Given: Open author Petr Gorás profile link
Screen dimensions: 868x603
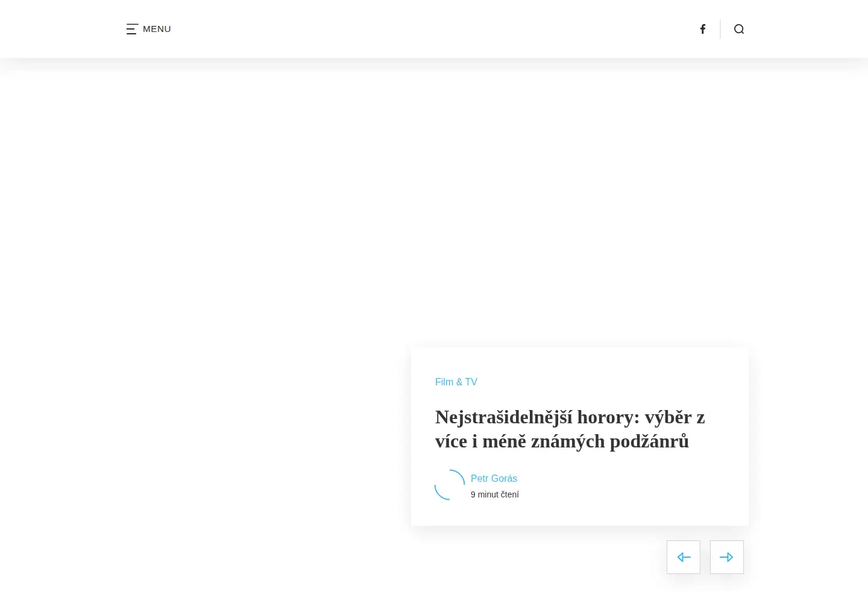Looking at the screenshot, I should click(x=494, y=478).
